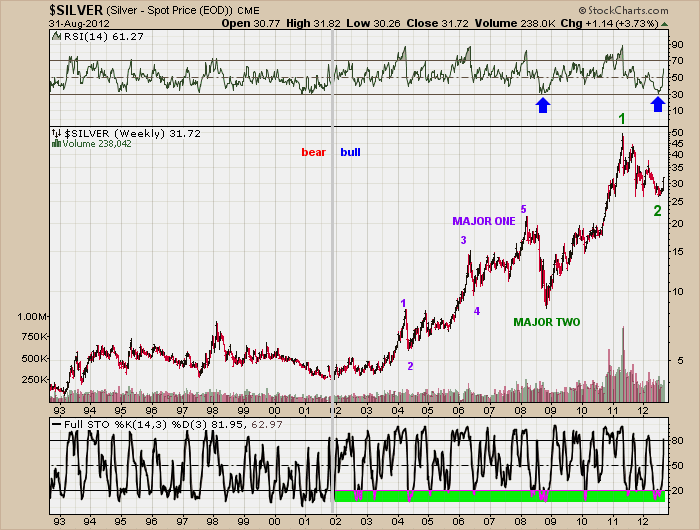Click the 750K volume axis label

[34, 337]
